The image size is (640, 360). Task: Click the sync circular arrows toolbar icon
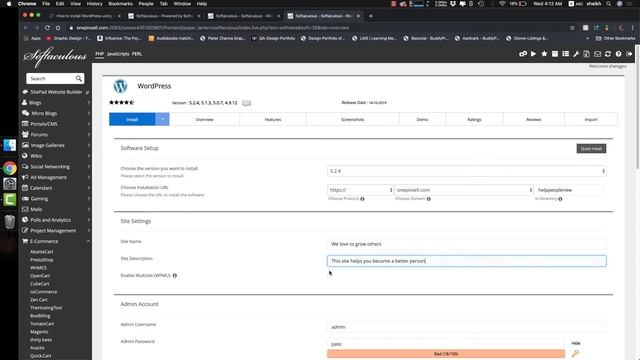tap(608, 54)
